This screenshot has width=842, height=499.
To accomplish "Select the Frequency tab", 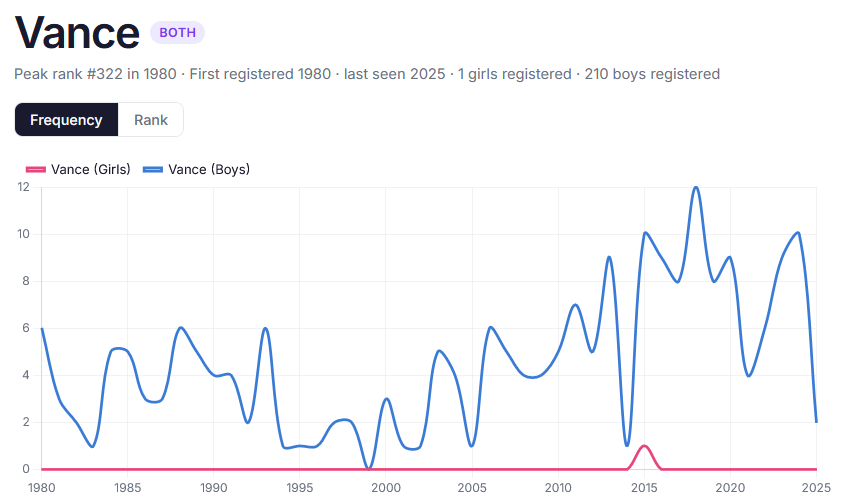I will (66, 120).
